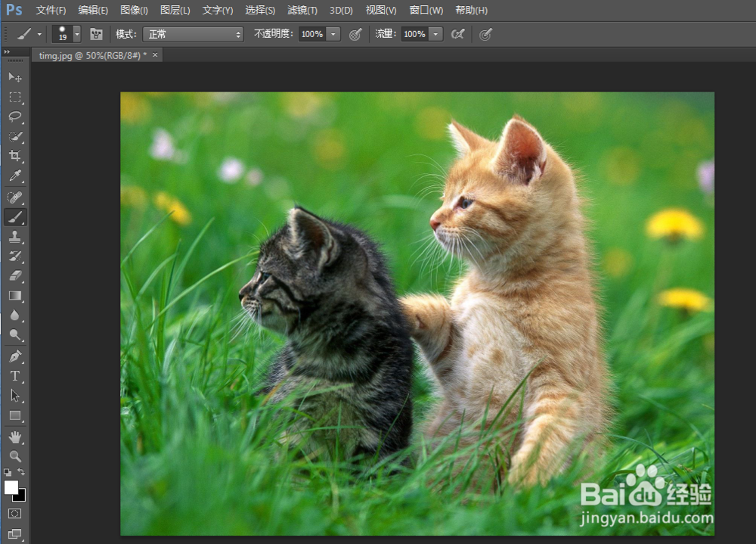This screenshot has height=544, width=756.
Task: Toggle pressure control for brush size
Action: point(485,34)
